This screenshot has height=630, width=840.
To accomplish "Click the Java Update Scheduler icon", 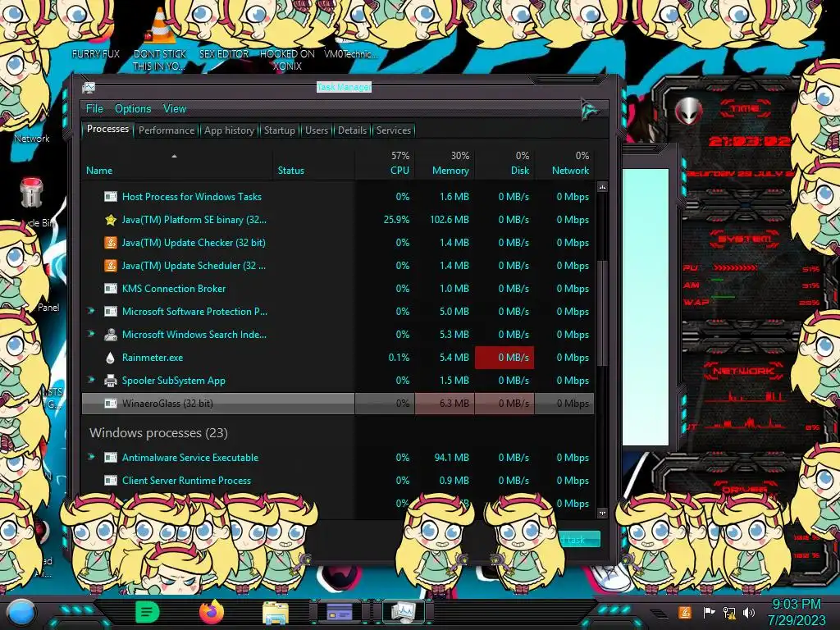I will 111,266.
